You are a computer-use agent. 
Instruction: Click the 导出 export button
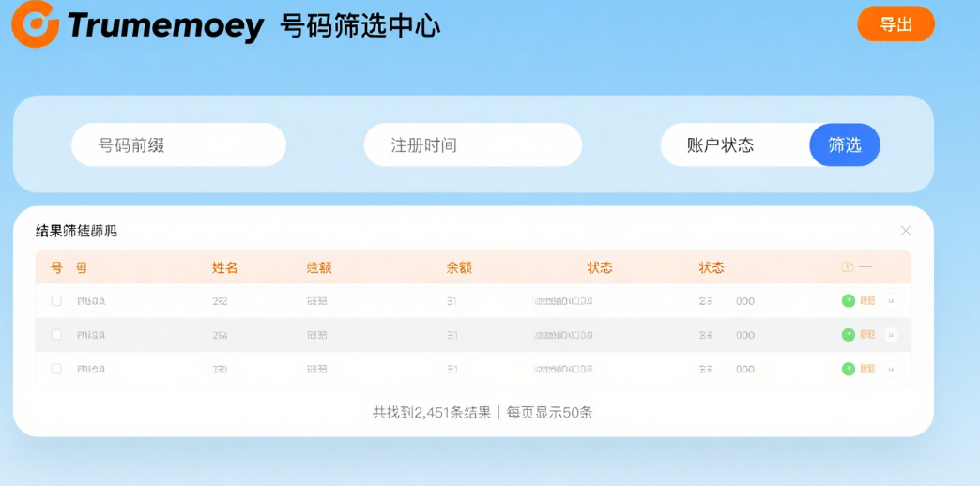click(896, 24)
